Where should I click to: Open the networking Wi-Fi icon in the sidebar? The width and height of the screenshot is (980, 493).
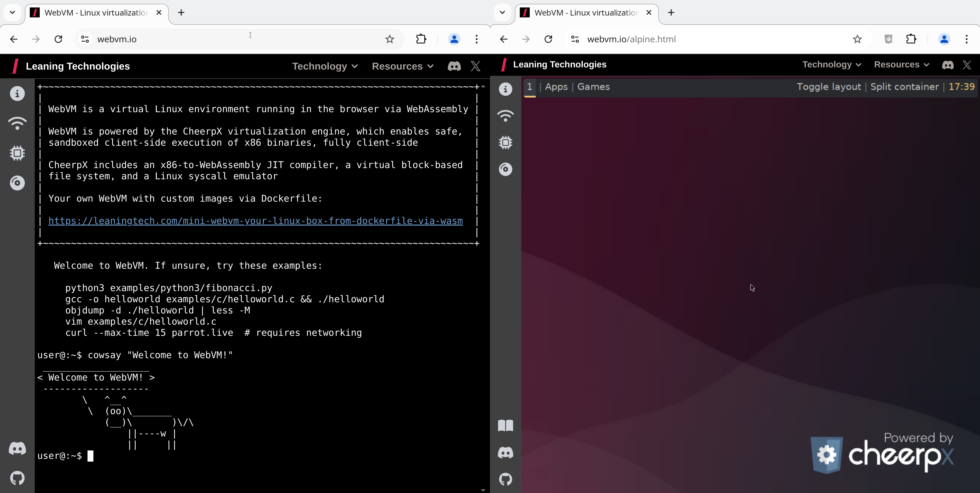tap(17, 123)
